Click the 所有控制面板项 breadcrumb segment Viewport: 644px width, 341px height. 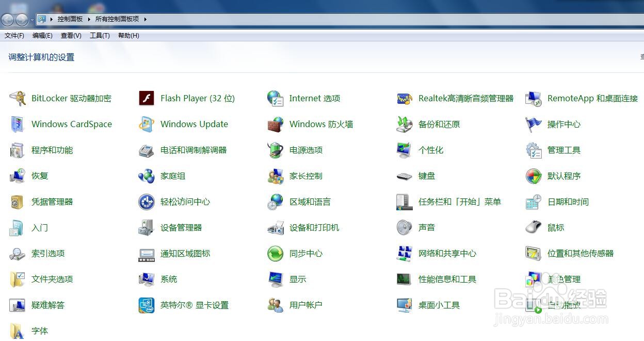click(x=117, y=19)
